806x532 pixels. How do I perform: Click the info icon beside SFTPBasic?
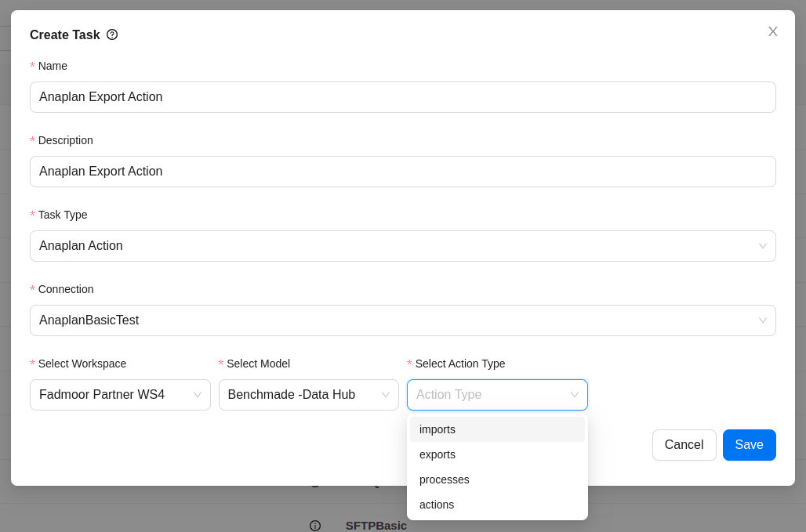(x=315, y=526)
